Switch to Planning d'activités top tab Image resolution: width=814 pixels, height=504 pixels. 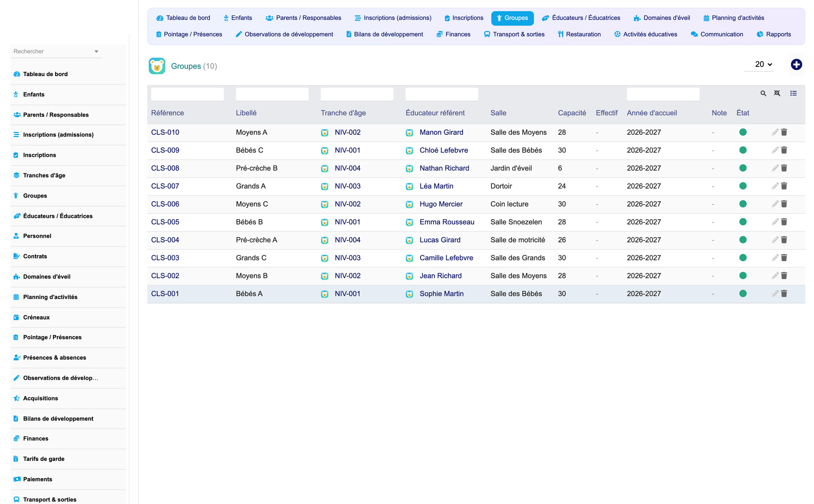point(734,18)
